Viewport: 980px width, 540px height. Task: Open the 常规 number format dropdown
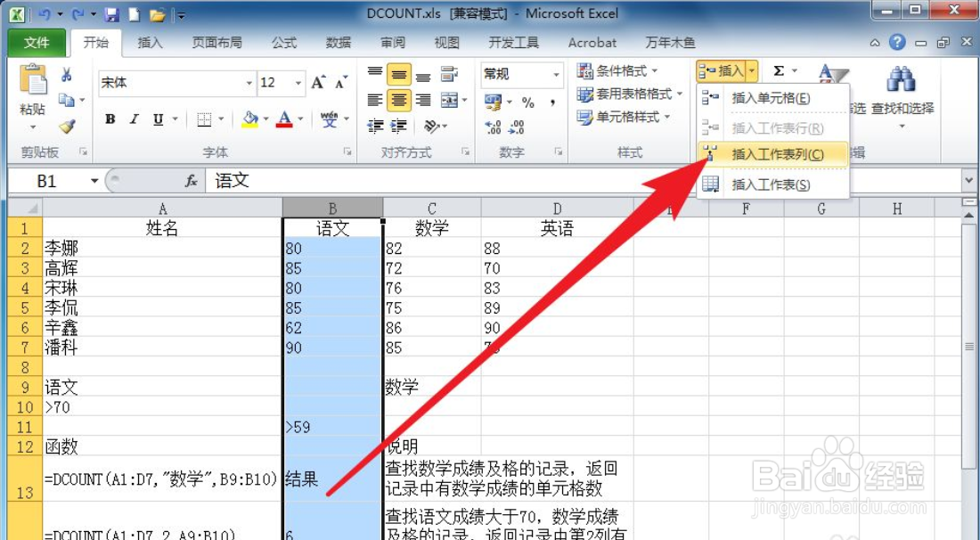tap(557, 75)
